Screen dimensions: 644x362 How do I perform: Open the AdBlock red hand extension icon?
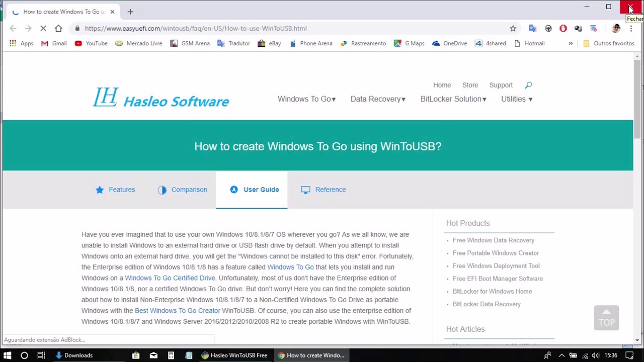[563, 29]
